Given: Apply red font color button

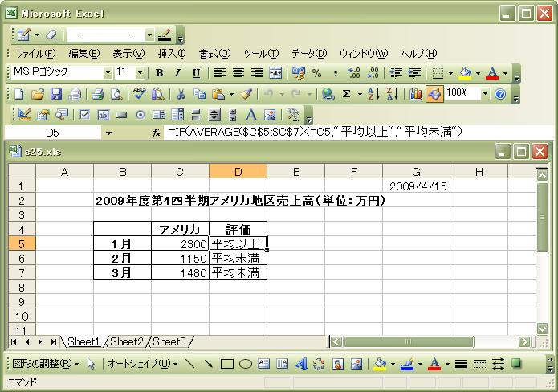Looking at the screenshot, I should pos(492,73).
